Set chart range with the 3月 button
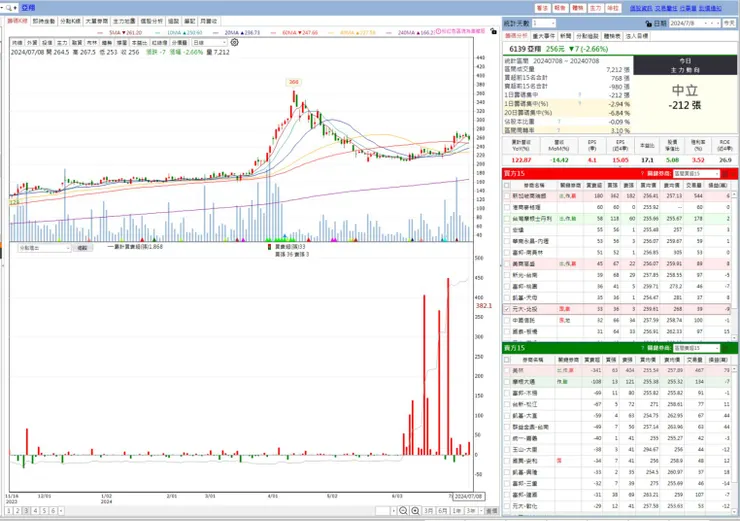The height and width of the screenshot is (521, 740). 429,511
